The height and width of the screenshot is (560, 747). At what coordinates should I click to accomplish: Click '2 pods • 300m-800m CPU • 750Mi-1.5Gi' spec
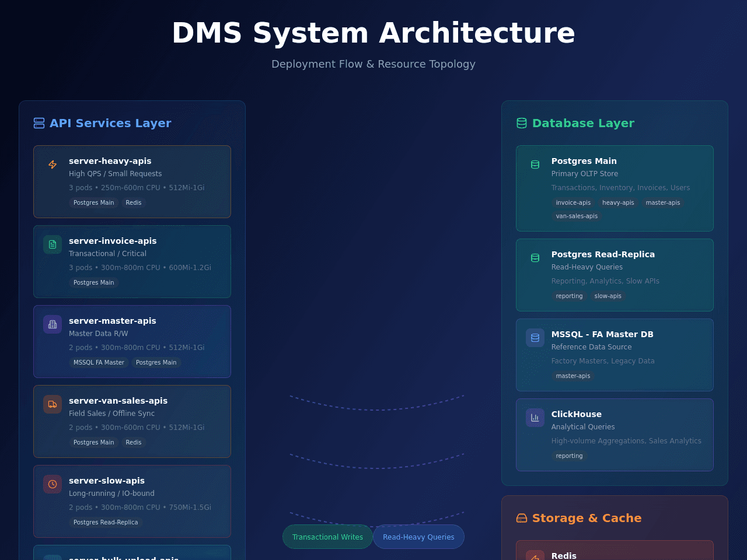point(140,508)
